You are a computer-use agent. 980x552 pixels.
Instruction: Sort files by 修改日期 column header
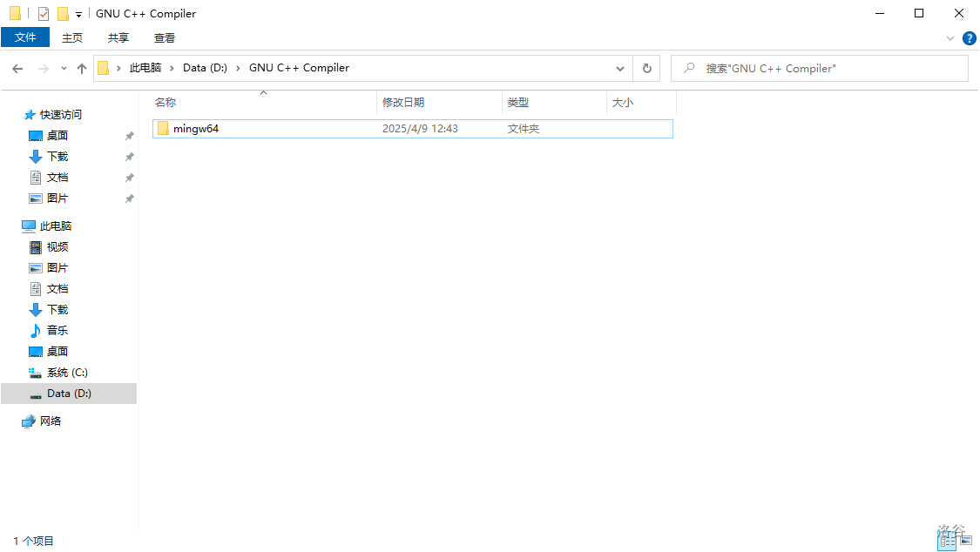click(x=403, y=102)
